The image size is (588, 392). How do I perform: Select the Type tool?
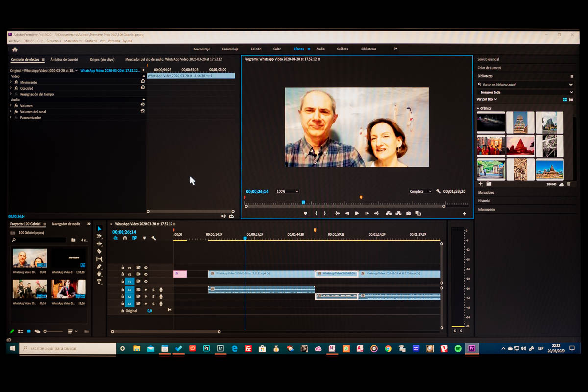(x=99, y=282)
